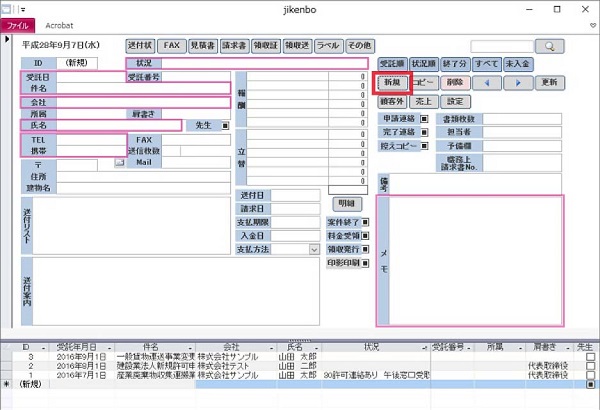
Task: Click the Access app icon in title bar
Action: pos(6,9)
